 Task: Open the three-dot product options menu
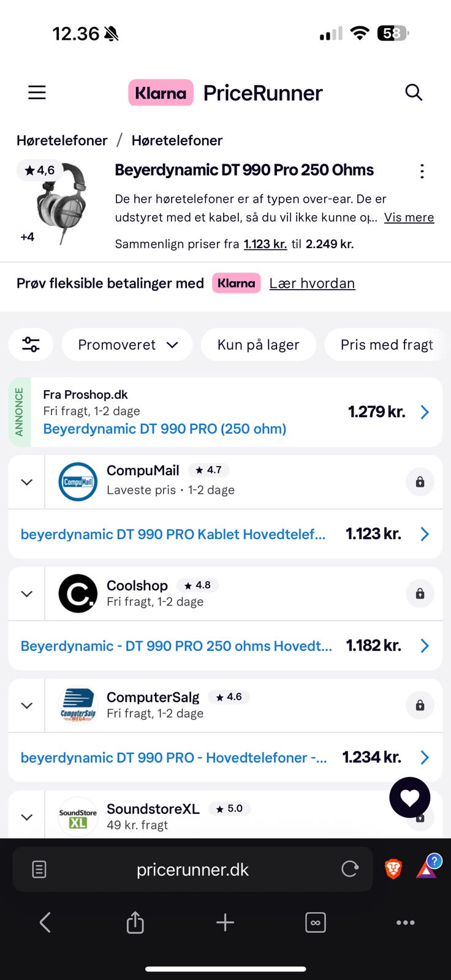(x=422, y=171)
